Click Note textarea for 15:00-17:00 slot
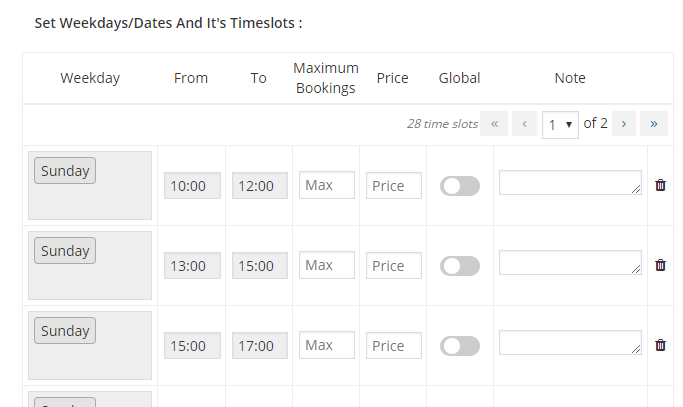The width and height of the screenshot is (683, 407). pos(570,343)
